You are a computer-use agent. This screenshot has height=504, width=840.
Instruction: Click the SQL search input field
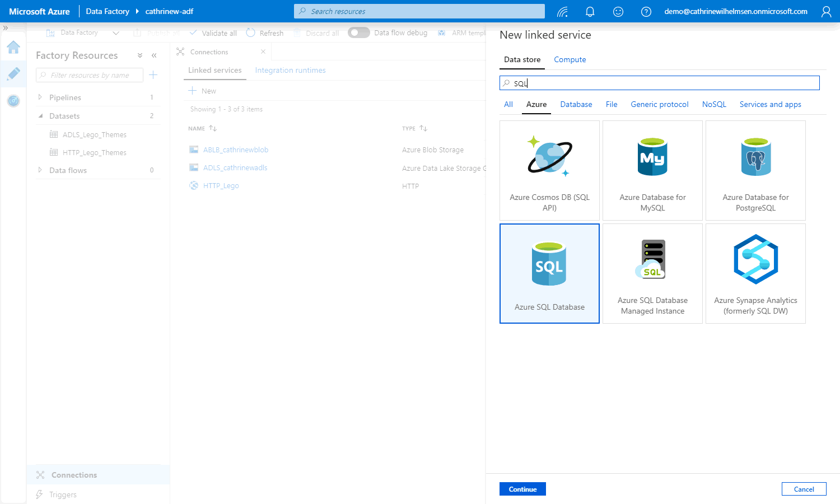(660, 83)
